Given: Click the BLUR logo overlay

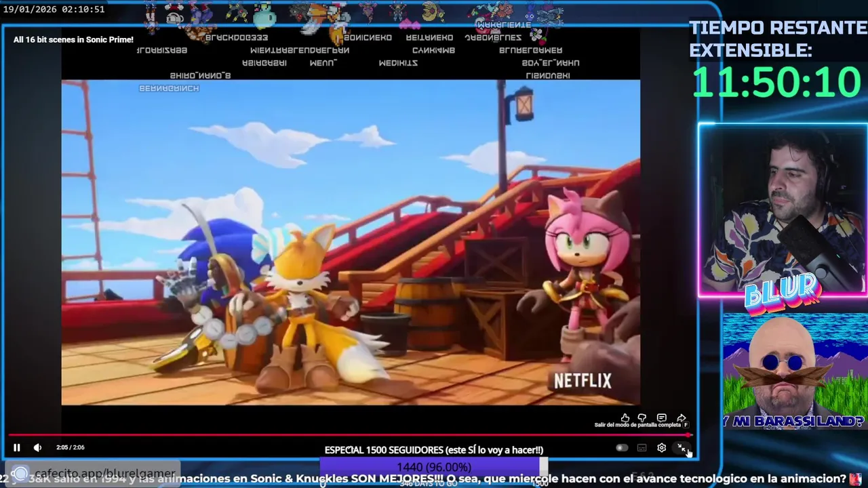Looking at the screenshot, I should [x=783, y=295].
